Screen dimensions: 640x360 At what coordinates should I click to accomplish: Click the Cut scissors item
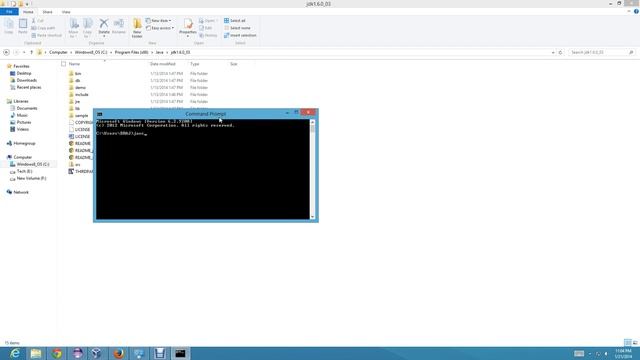(38, 20)
